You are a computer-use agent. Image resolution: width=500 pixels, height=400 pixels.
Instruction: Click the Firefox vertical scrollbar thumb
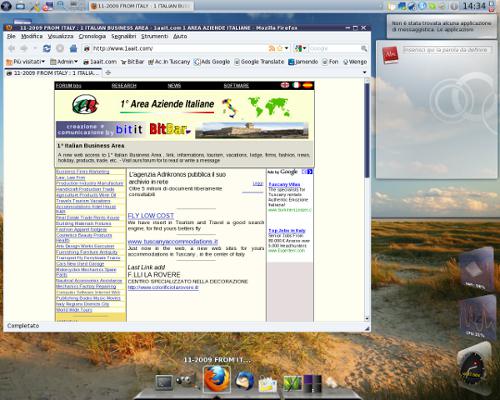tap(367, 130)
